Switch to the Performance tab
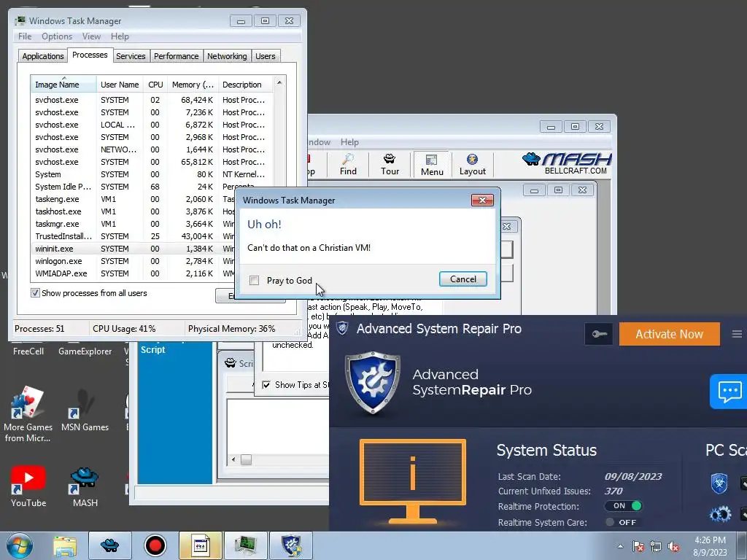This screenshot has height=560, width=747. pos(176,56)
